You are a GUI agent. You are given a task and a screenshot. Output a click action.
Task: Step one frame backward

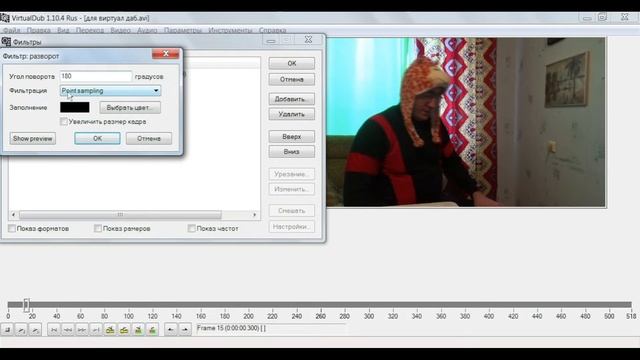[x=68, y=329]
